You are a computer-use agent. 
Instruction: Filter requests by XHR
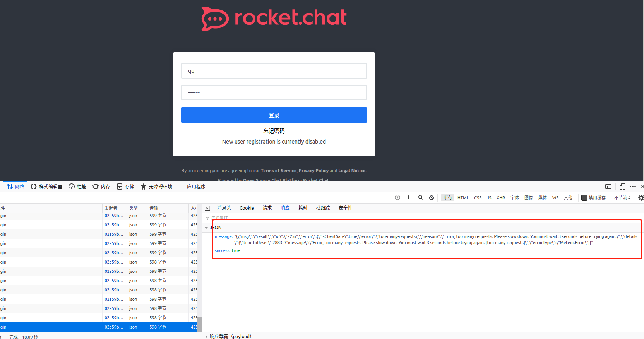tap(501, 198)
